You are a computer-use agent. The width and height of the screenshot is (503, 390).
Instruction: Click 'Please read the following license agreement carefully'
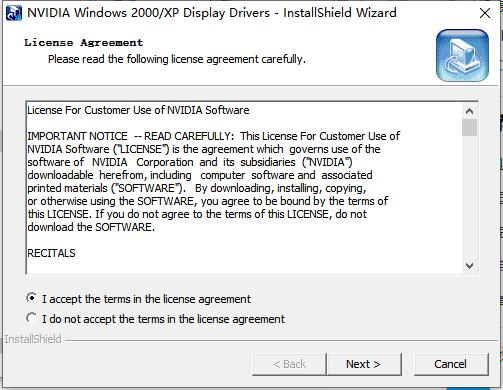pyautogui.click(x=177, y=59)
